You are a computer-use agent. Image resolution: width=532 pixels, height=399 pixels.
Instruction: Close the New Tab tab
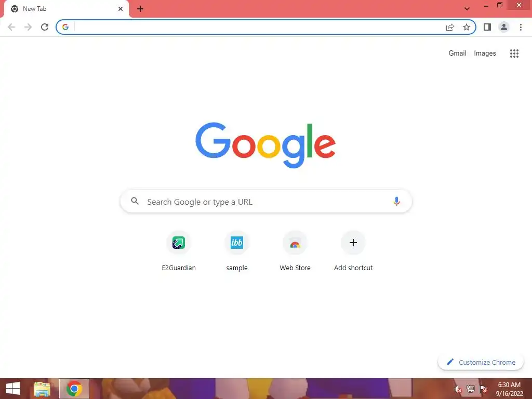[x=121, y=9]
